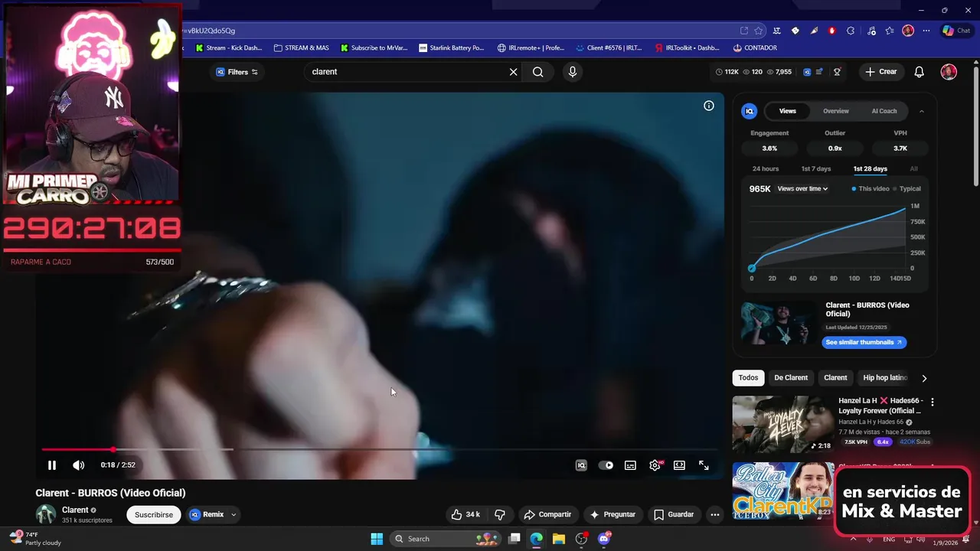This screenshot has height=551, width=980.
Task: Switch to the Overview tab
Action: [x=836, y=111]
